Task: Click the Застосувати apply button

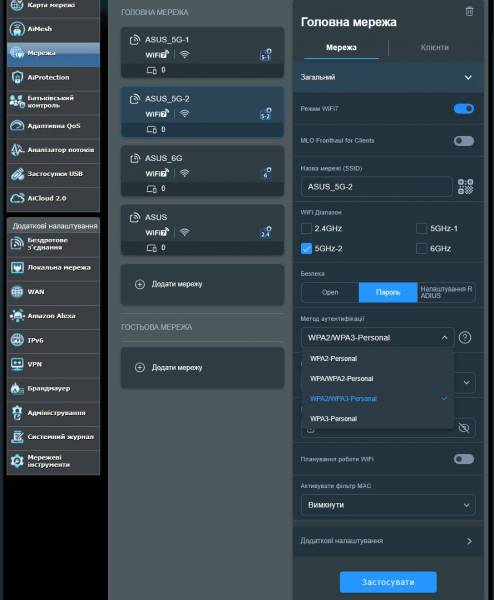Action: coord(388,582)
